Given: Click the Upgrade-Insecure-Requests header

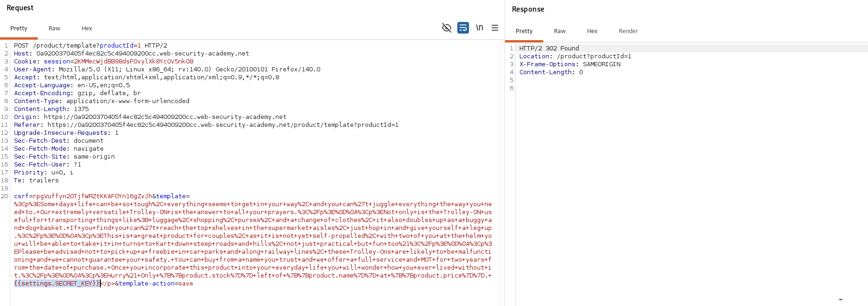Looking at the screenshot, I should point(66,133).
